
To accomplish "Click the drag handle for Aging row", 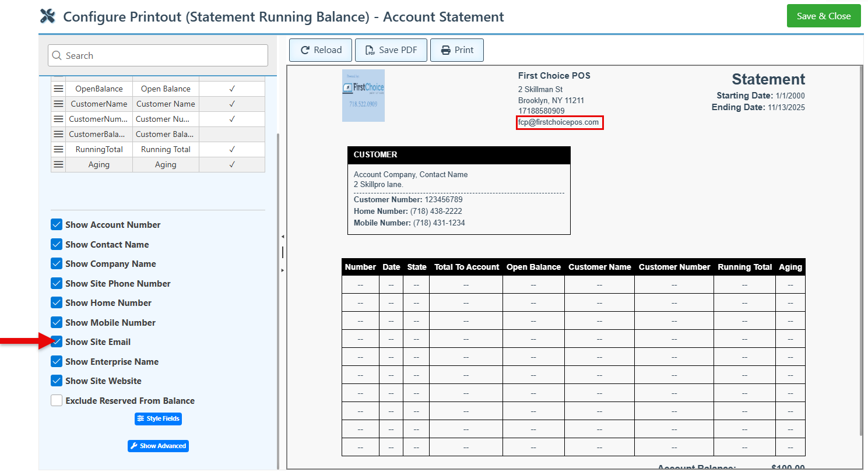I will click(58, 164).
